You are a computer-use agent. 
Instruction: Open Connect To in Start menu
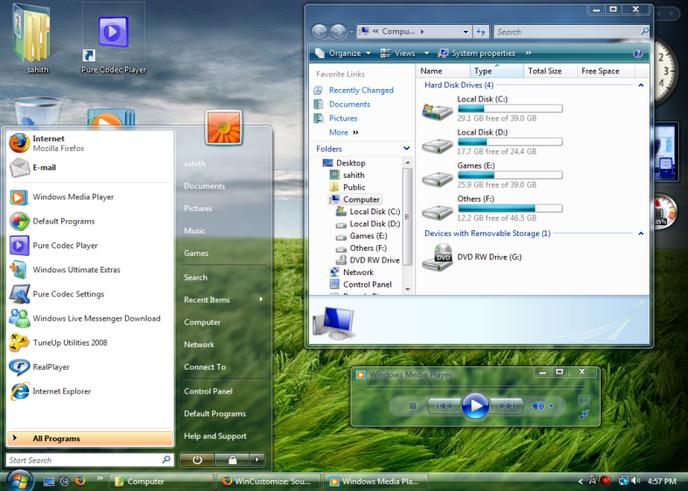[x=204, y=367]
